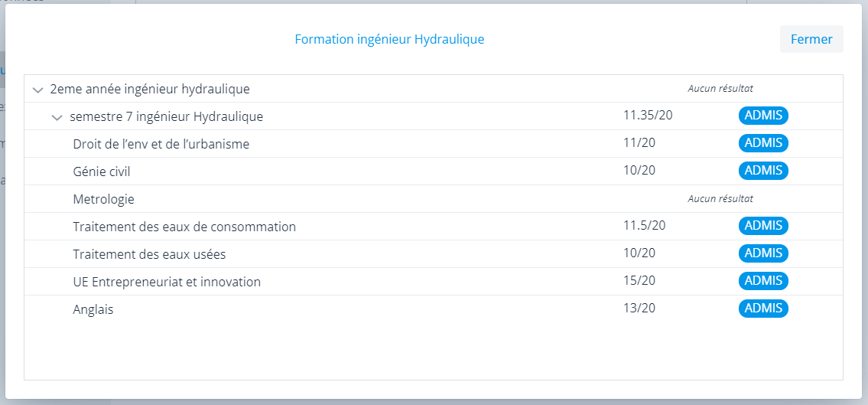Screen dimensions: 868x405
Task: Click the ADMIS badge for semestre 7
Action: click(762, 116)
